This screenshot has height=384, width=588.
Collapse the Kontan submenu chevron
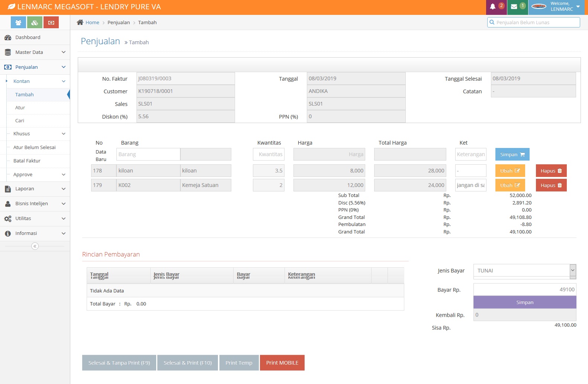64,81
